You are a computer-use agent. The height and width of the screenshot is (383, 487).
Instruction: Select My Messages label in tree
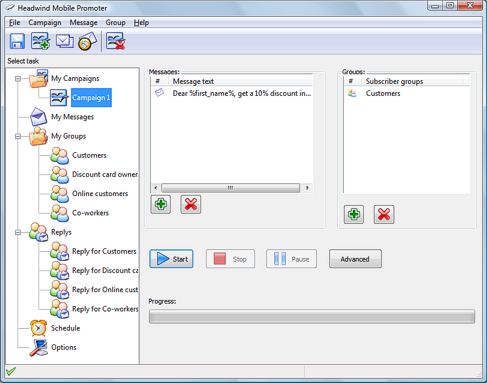72,117
